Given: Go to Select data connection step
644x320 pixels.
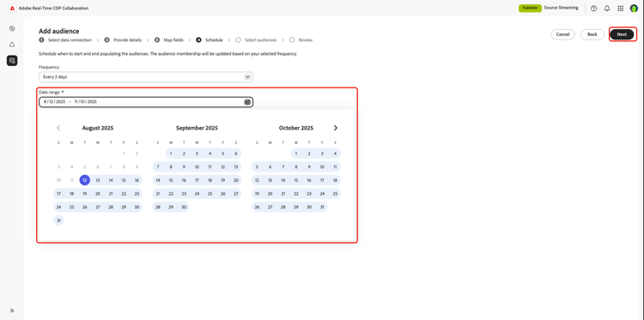Looking at the screenshot, I should pyautogui.click(x=65, y=40).
